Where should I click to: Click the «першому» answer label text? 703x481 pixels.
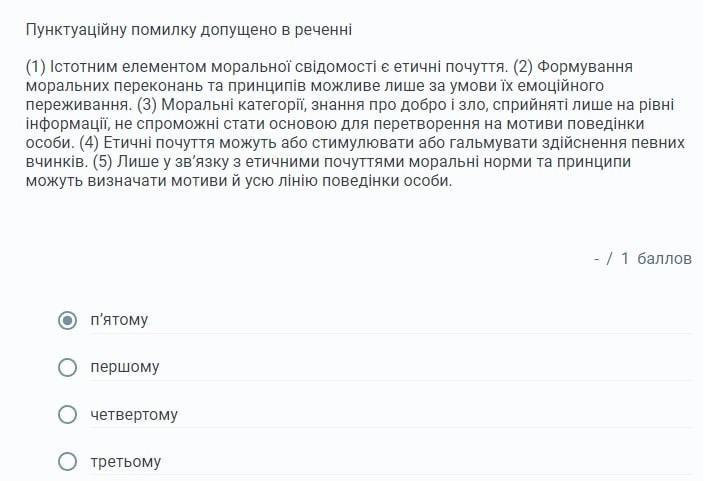[x=125, y=367]
